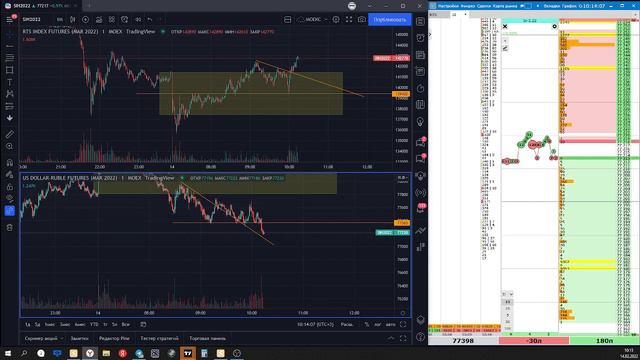Select the trend line drawing tool
The height and width of the screenshot is (360, 640).
coord(9,46)
